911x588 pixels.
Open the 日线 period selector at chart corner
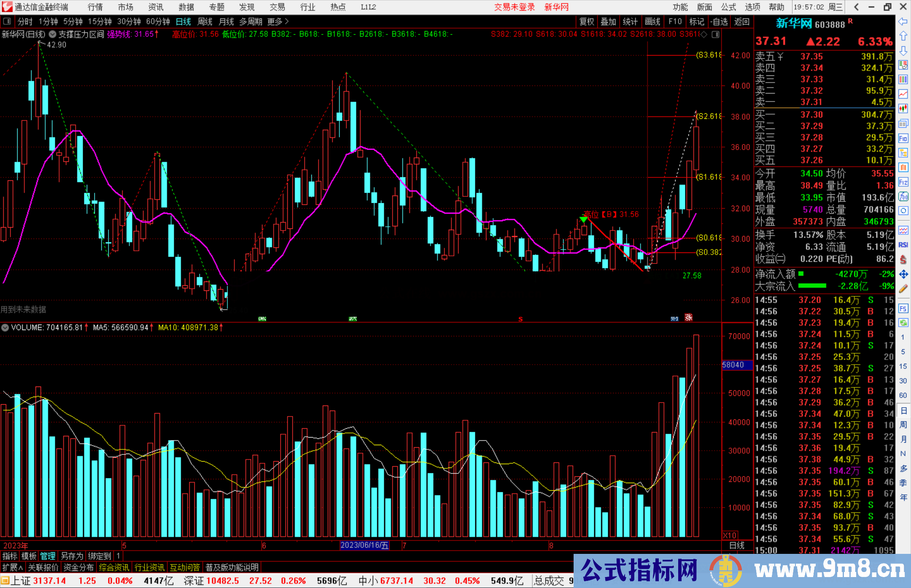[x=737, y=545]
